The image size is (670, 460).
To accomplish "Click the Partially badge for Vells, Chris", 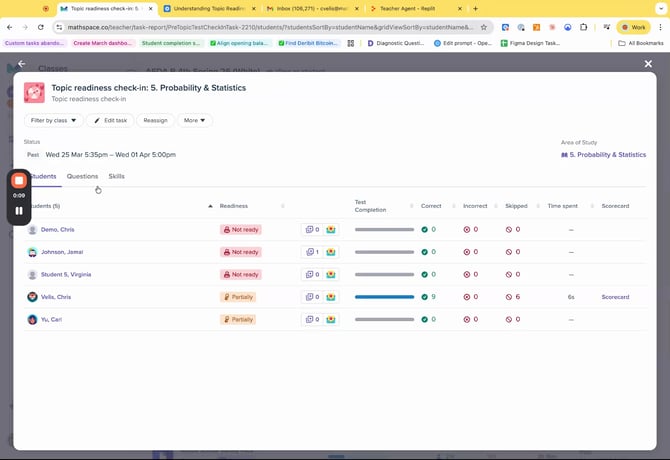I will click(x=238, y=297).
